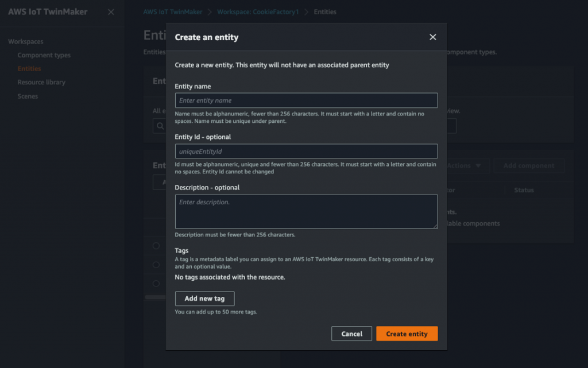Select the first entity's radio button
The image size is (588, 368).
tap(156, 246)
